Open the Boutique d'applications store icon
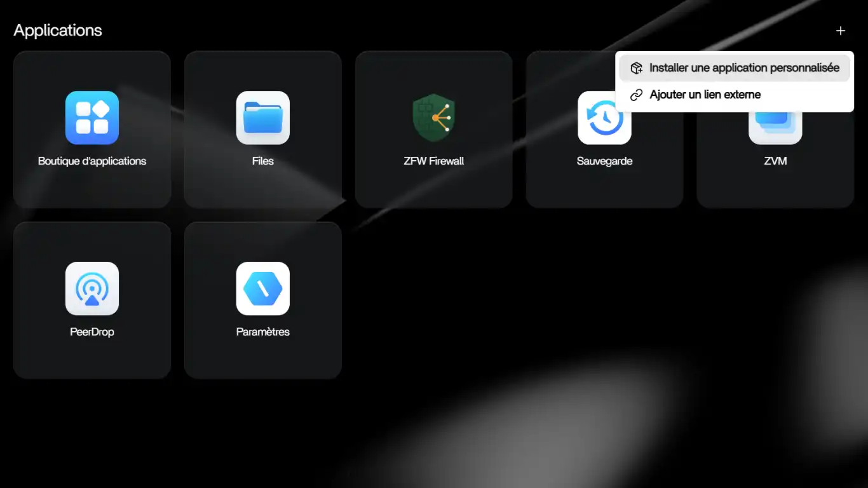This screenshot has width=868, height=488. tap(92, 118)
